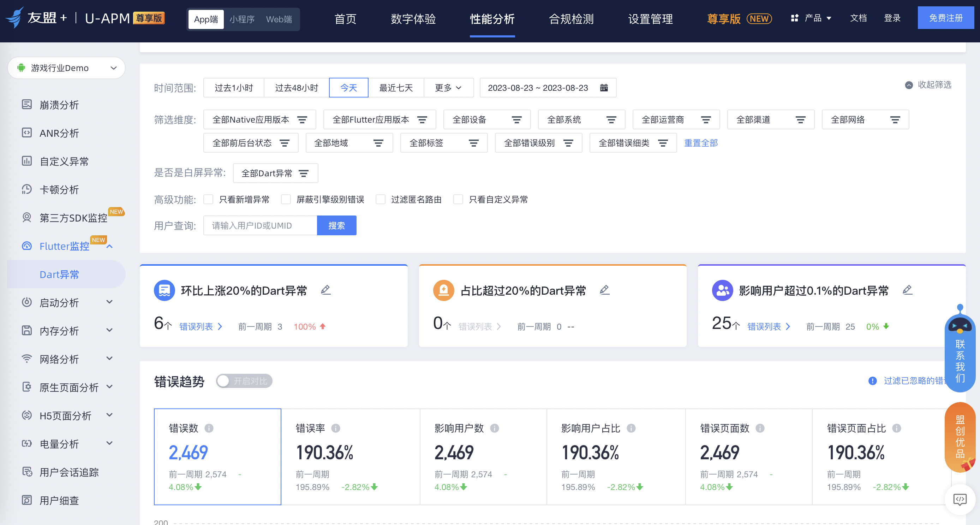Click 登录 in the header
This screenshot has height=525, width=980.
[x=892, y=18]
